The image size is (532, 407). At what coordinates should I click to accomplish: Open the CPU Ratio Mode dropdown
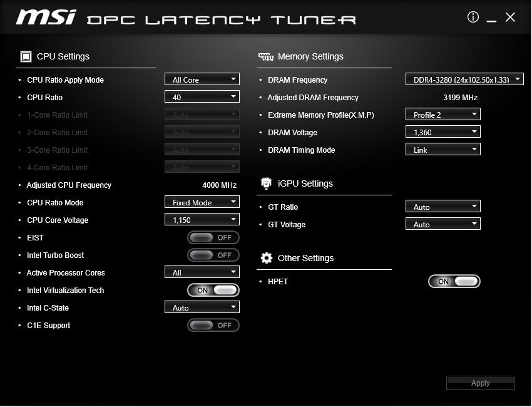pos(202,202)
